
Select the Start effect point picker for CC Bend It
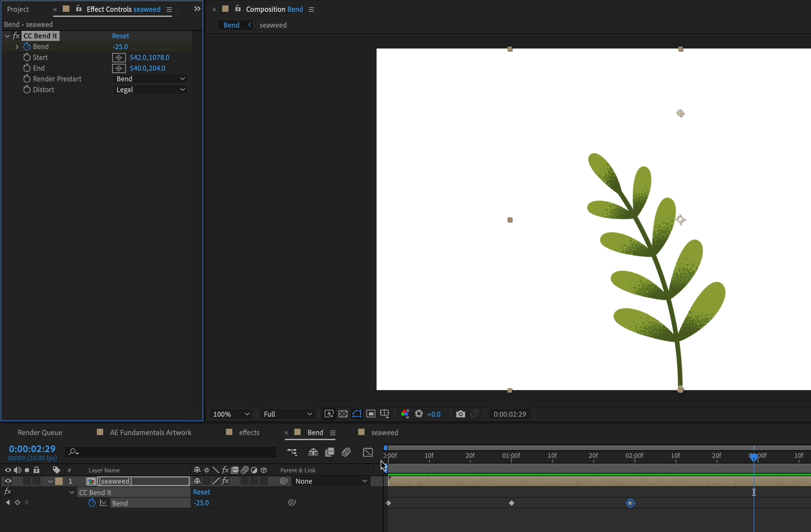click(119, 57)
